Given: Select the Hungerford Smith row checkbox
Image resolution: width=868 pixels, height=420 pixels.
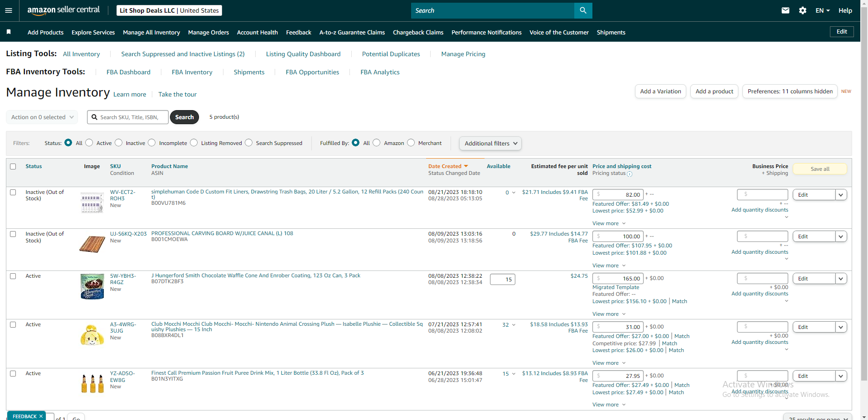Looking at the screenshot, I should [13, 276].
